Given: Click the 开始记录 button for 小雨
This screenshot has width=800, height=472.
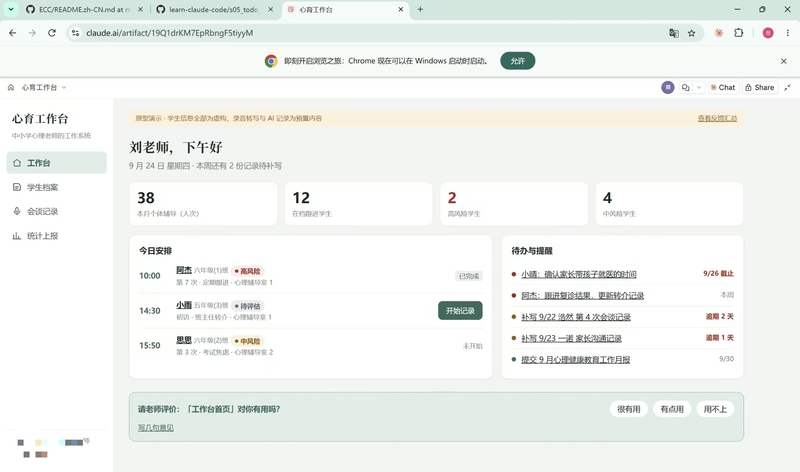Looking at the screenshot, I should pos(460,311).
